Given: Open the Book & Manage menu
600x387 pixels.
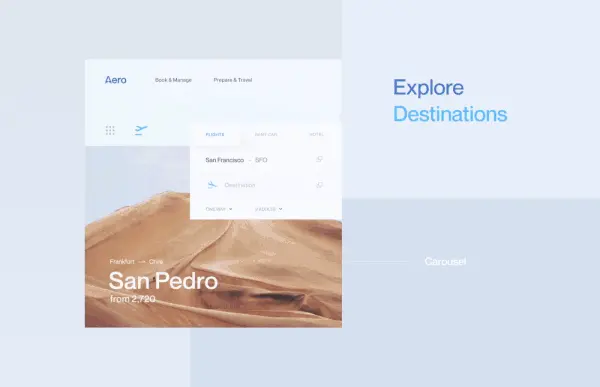Looking at the screenshot, I should pyautogui.click(x=173, y=80).
